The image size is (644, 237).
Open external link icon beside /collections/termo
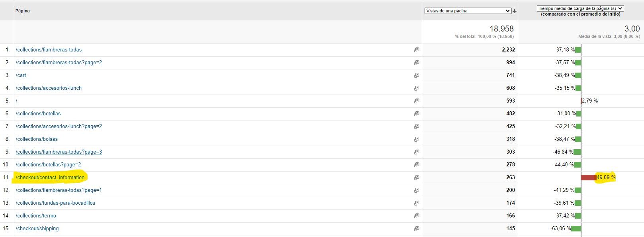(x=417, y=216)
